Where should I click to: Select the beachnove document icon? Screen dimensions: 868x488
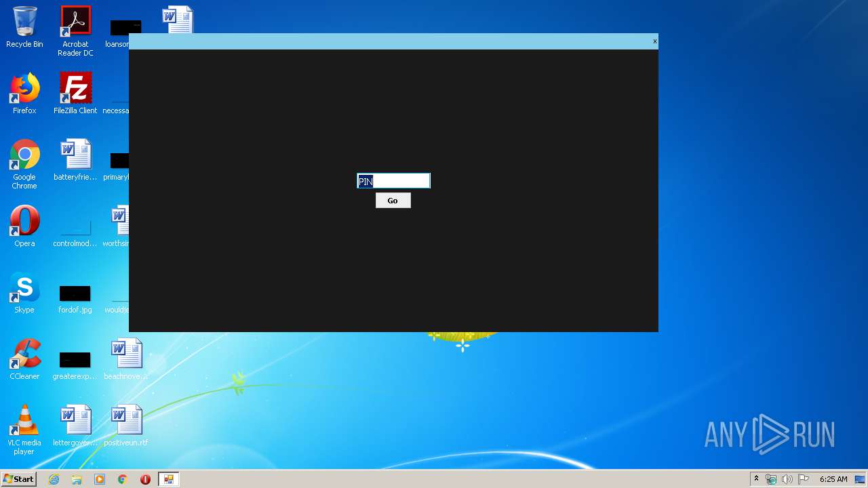click(126, 359)
